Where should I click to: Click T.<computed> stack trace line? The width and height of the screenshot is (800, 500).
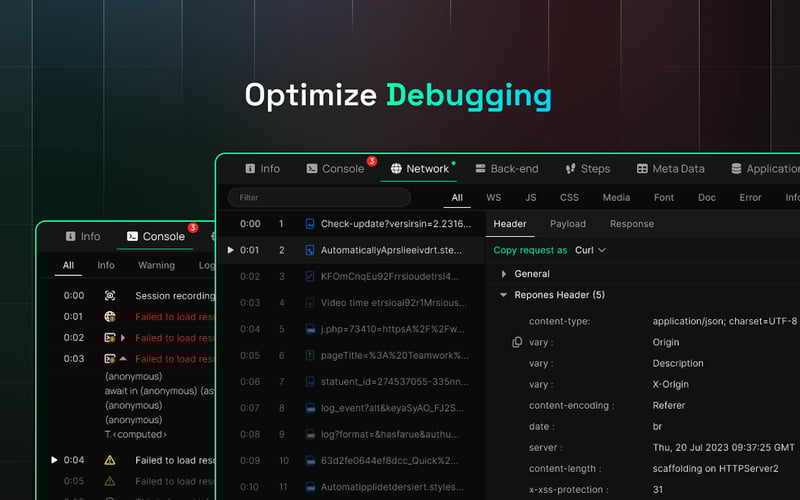(136, 435)
